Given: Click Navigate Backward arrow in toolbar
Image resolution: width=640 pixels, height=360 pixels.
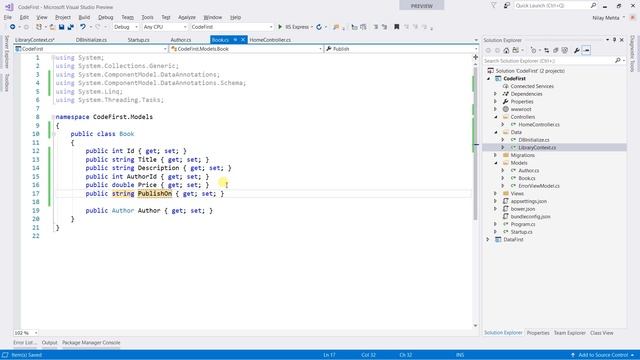Looking at the screenshot, I should click(13, 27).
